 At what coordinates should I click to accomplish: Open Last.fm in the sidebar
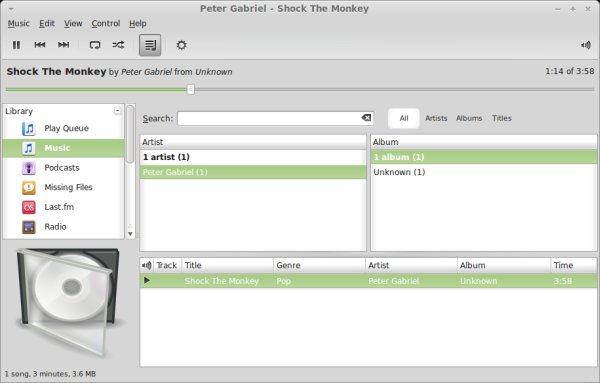coord(64,207)
